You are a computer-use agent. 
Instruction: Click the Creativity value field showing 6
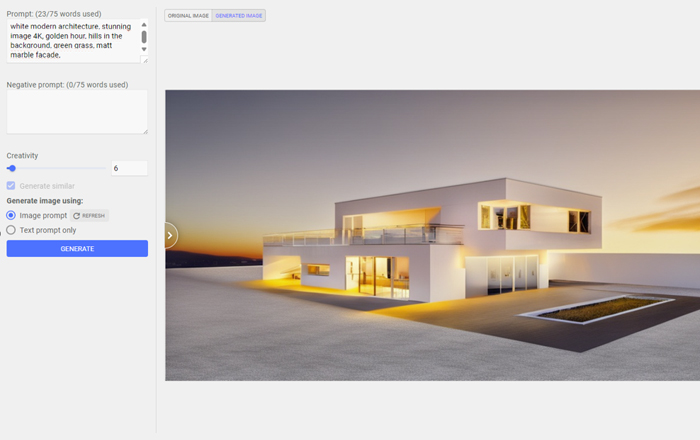coord(129,169)
